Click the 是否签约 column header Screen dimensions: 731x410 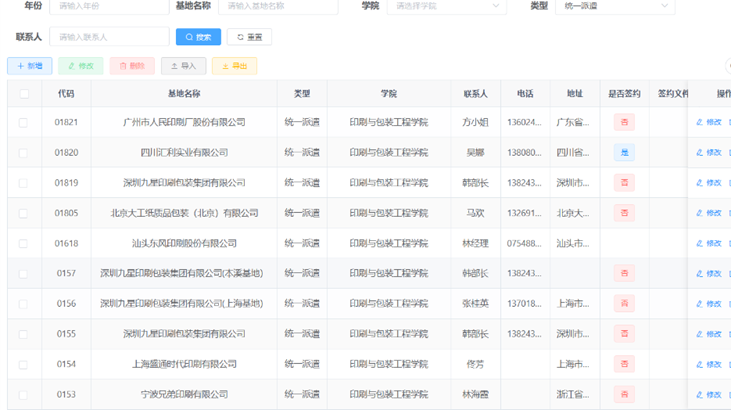click(624, 94)
